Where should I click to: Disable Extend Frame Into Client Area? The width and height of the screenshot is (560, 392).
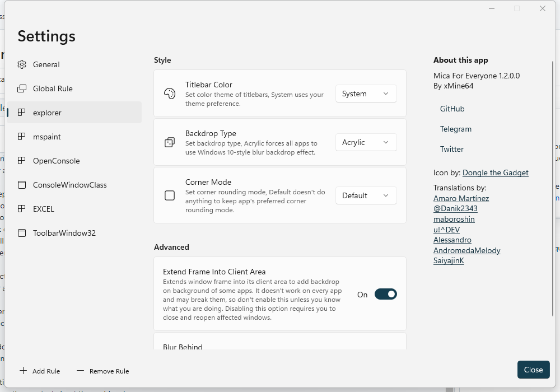[x=385, y=294]
